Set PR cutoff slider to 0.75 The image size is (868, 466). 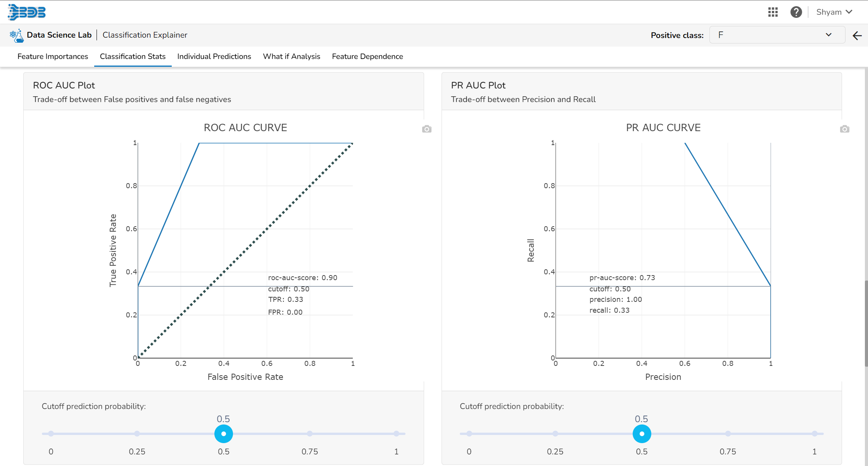click(728, 433)
